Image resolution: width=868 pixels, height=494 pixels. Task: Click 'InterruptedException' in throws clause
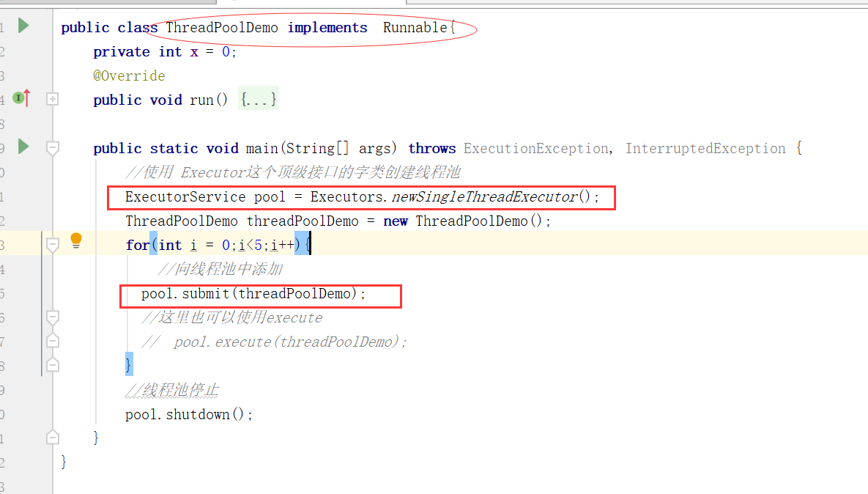(x=705, y=149)
